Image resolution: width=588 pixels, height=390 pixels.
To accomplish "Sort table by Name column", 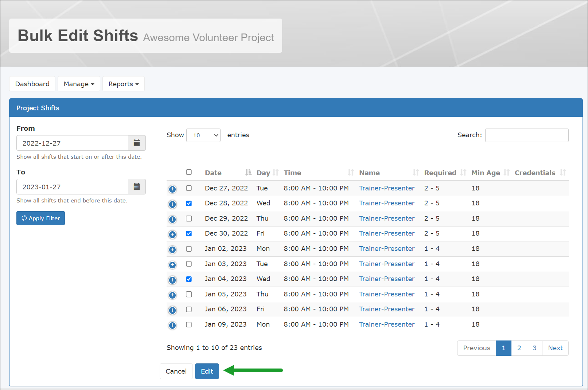I will [389, 173].
